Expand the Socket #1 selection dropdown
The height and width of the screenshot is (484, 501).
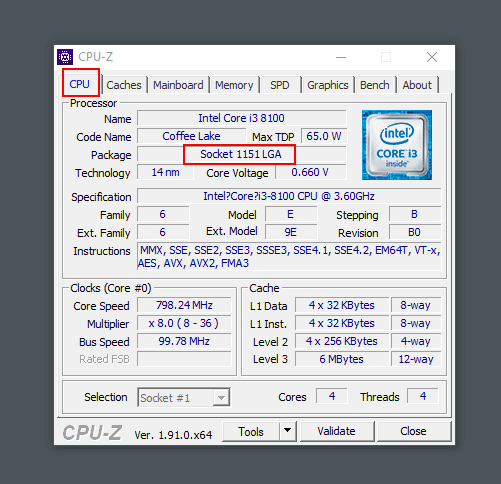221,397
